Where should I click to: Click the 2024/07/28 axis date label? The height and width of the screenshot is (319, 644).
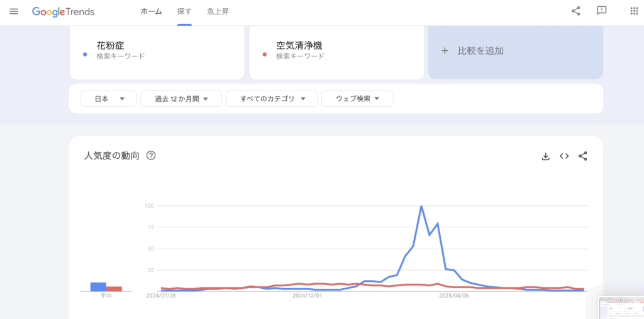pos(160,295)
